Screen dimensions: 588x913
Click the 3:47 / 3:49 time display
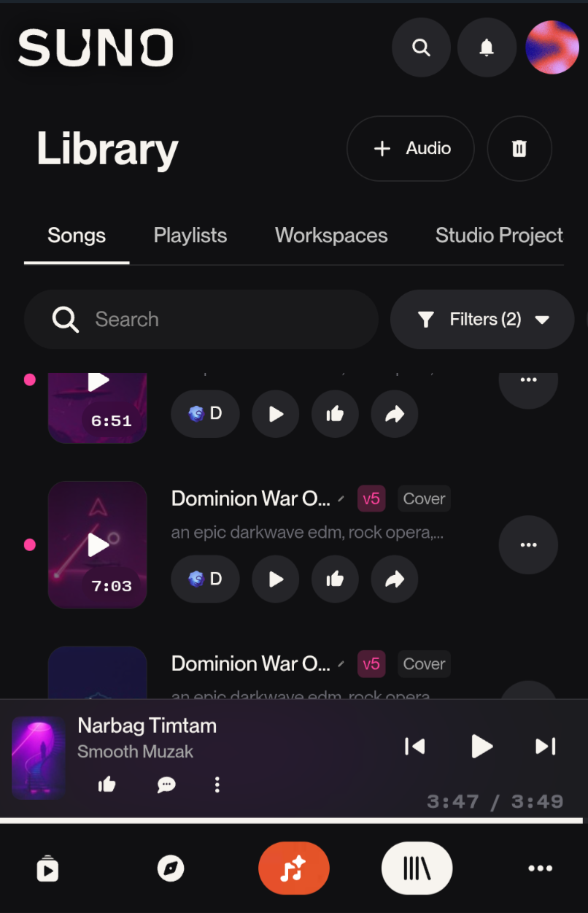click(x=495, y=801)
